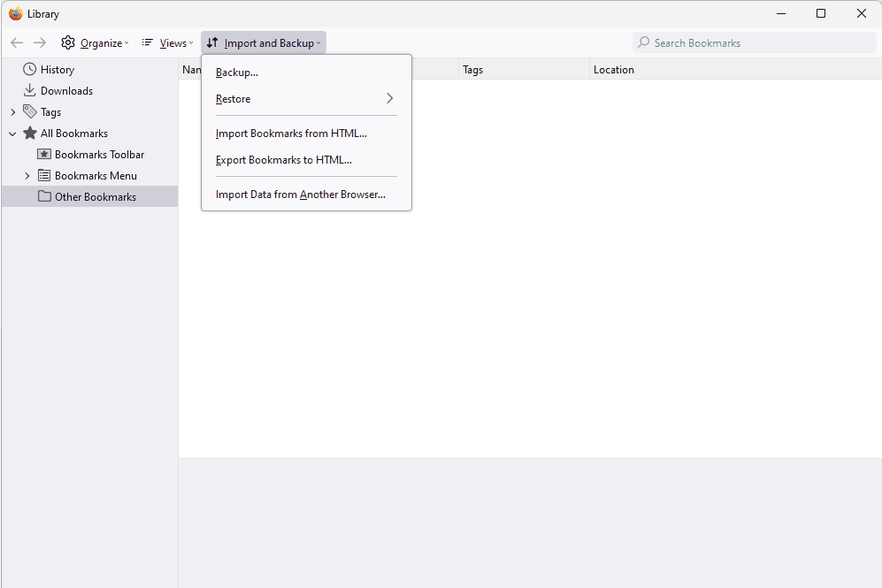Click the forward arrow navigation icon

(x=40, y=42)
